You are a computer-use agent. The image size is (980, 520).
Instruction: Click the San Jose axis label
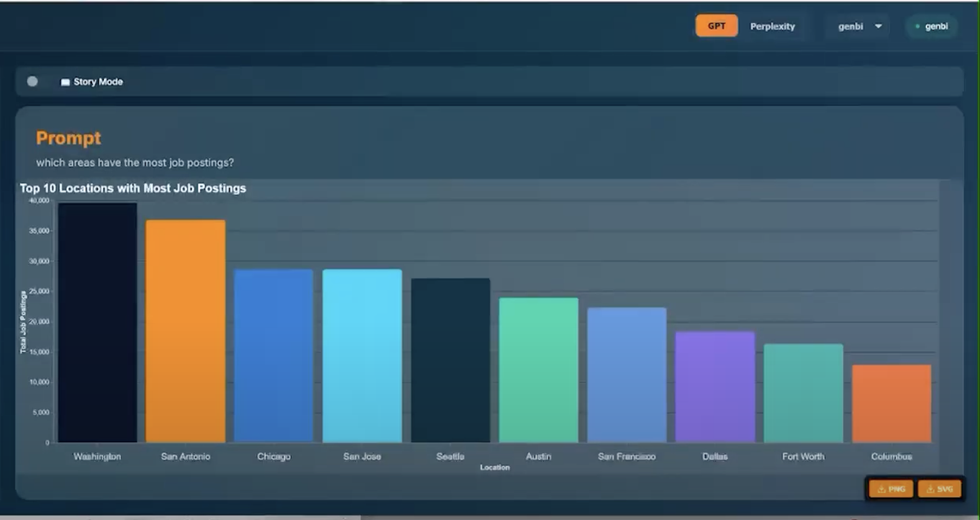[362, 456]
